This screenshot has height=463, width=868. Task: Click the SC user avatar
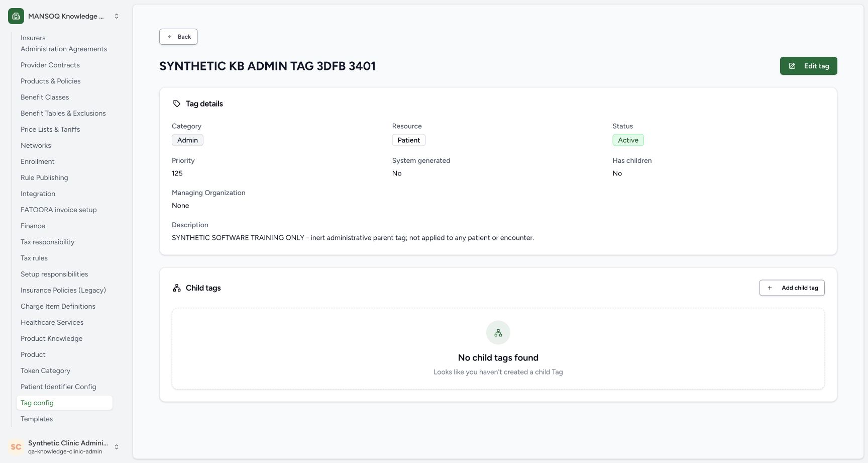(16, 447)
